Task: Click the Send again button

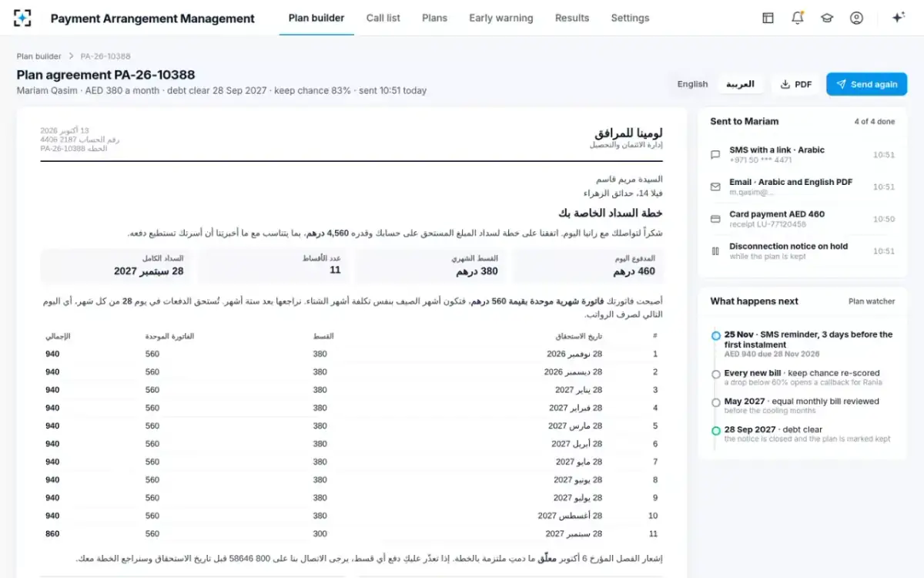Action: click(866, 84)
